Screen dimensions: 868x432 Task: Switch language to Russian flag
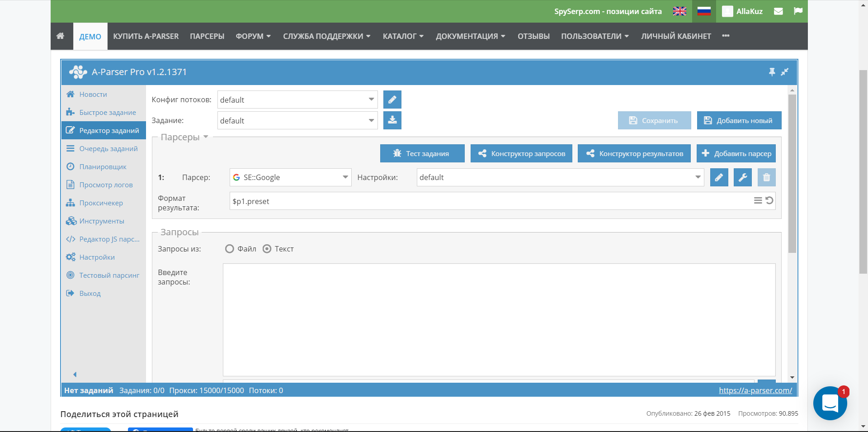click(704, 11)
